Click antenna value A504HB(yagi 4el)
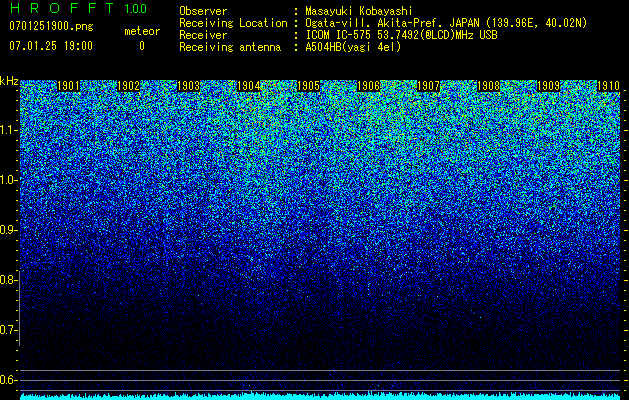Viewport: 629px width, 400px height. 353,47
